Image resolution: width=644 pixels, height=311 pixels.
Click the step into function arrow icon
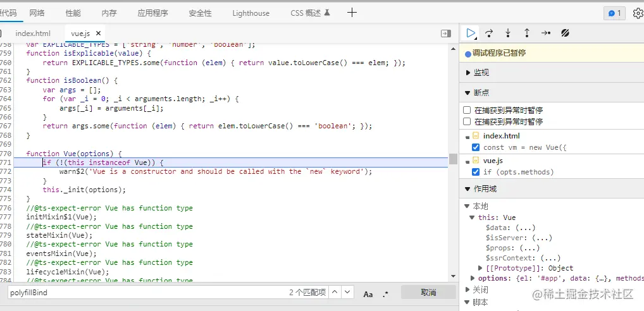click(508, 33)
